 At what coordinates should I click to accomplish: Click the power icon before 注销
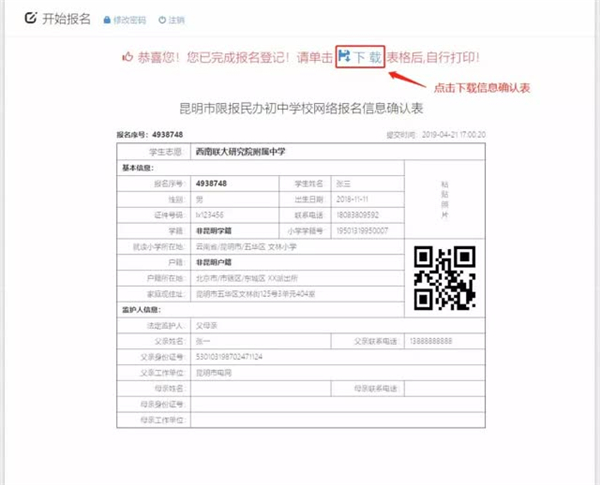coord(162,20)
